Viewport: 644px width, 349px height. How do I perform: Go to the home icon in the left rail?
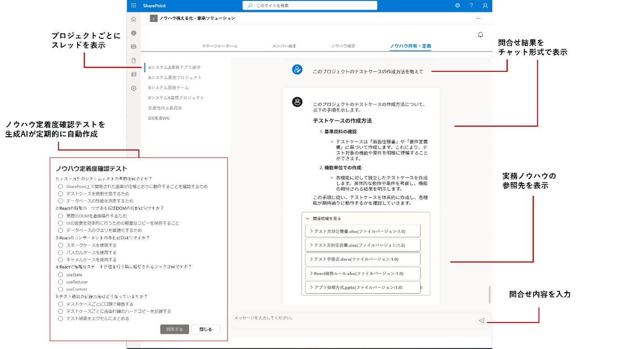coord(133,19)
